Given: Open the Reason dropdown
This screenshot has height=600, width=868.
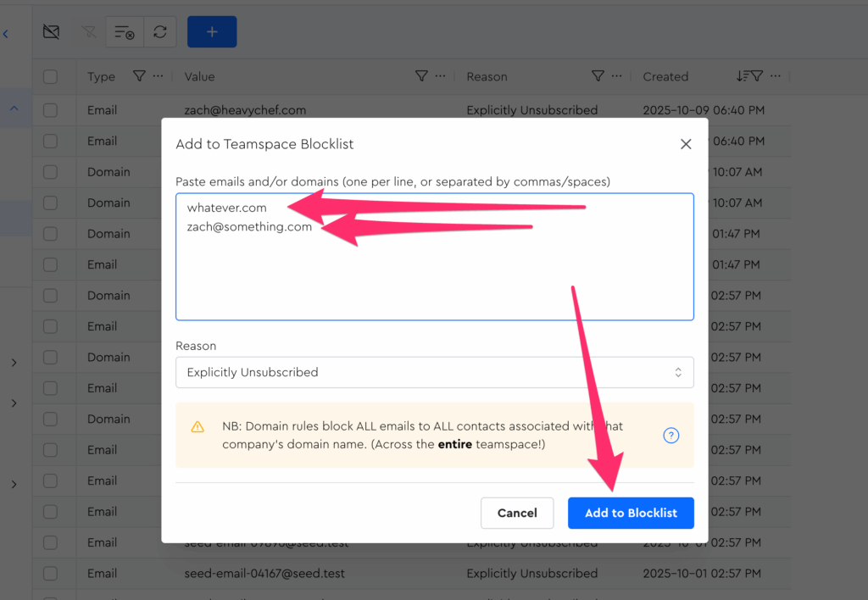Looking at the screenshot, I should [x=434, y=372].
